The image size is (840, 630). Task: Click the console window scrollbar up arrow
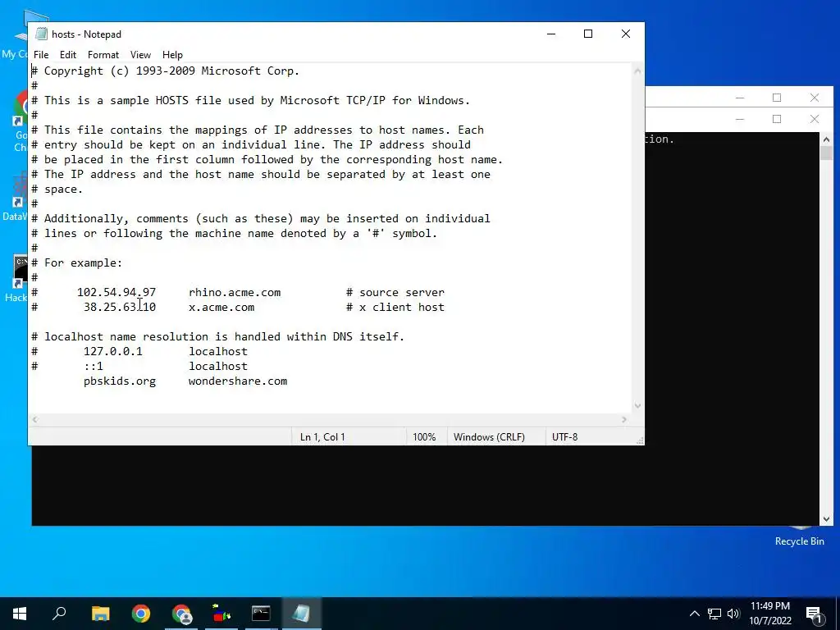[826, 139]
